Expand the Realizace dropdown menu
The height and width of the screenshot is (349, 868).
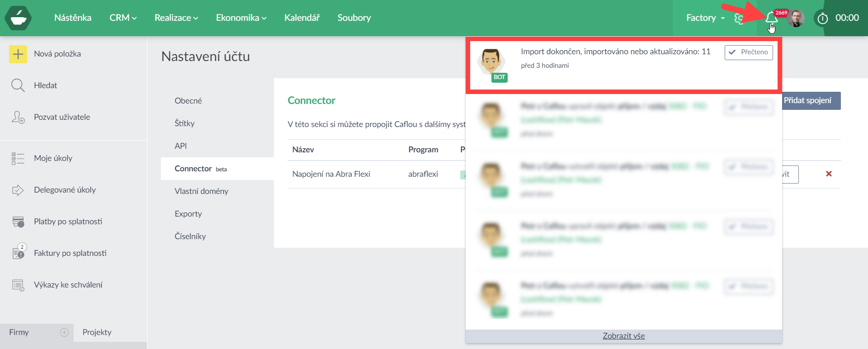[176, 18]
